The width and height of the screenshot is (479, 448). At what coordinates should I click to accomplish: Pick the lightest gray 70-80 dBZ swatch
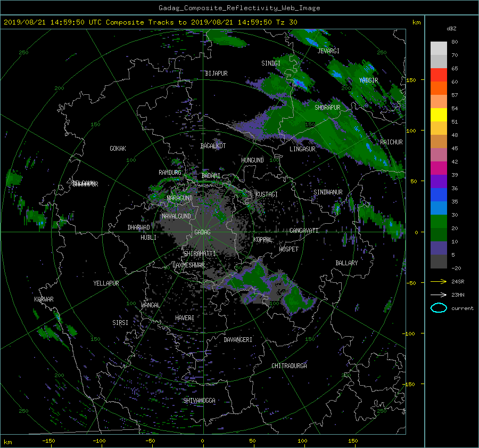coord(439,48)
